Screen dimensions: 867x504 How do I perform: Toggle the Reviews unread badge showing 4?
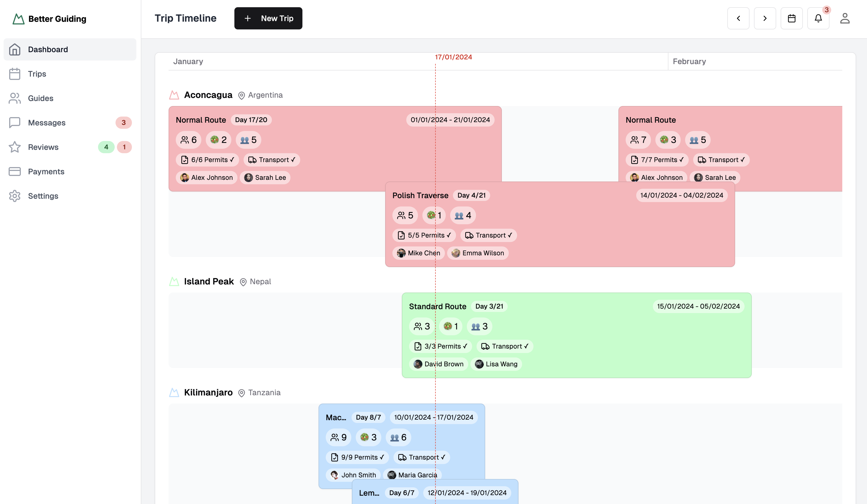[x=106, y=147]
